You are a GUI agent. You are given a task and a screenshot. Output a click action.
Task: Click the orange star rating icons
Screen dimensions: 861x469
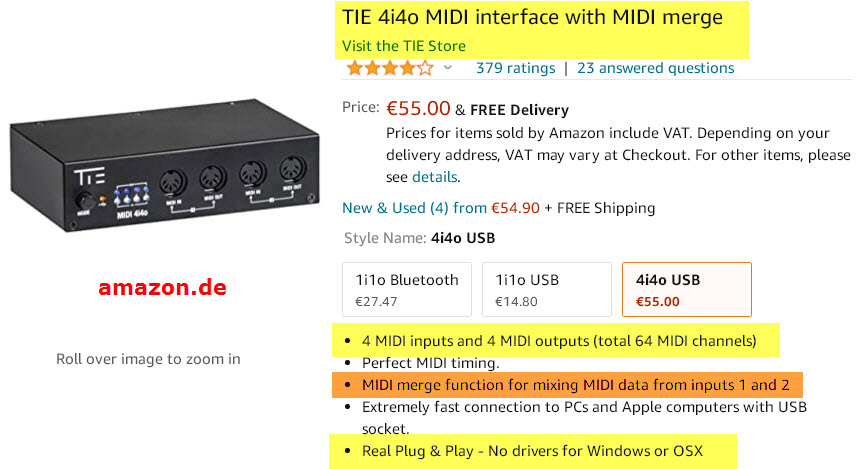click(388, 68)
